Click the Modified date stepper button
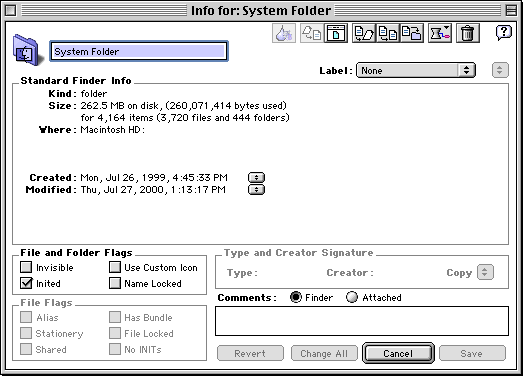This screenshot has width=523, height=376. [x=256, y=190]
